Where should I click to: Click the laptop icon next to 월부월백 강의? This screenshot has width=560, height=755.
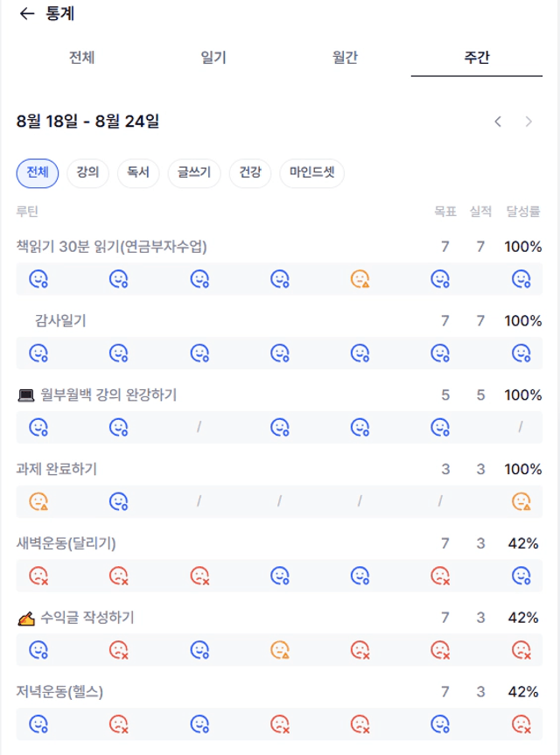pyautogui.click(x=26, y=395)
